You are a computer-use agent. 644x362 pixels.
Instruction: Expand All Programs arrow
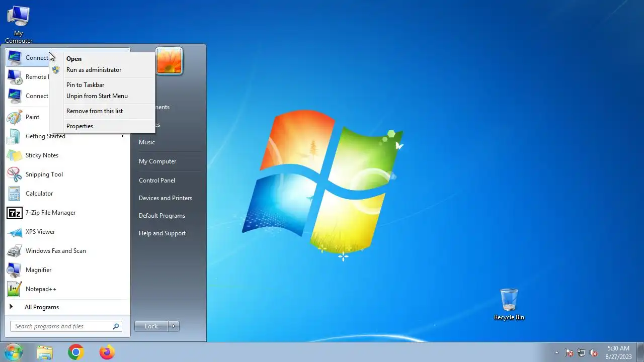11,307
